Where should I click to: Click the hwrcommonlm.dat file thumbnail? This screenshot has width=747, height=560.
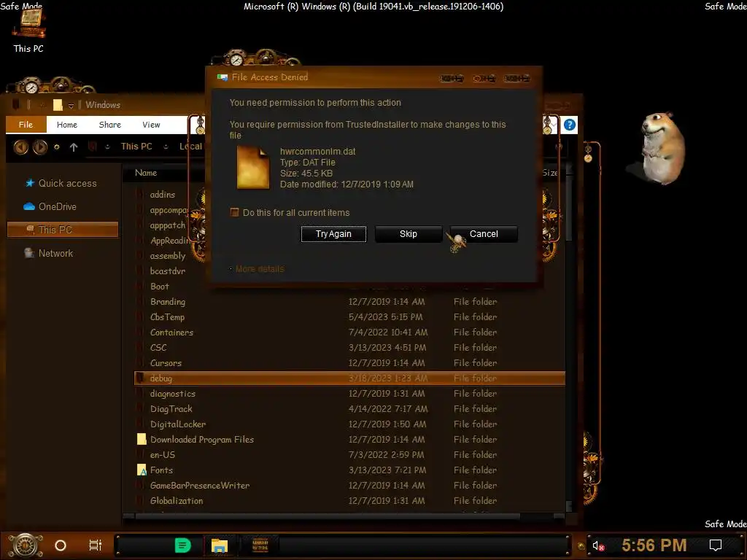click(253, 168)
